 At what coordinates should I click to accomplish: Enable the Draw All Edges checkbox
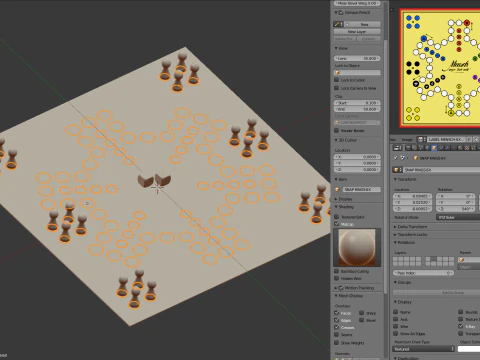tap(396, 333)
